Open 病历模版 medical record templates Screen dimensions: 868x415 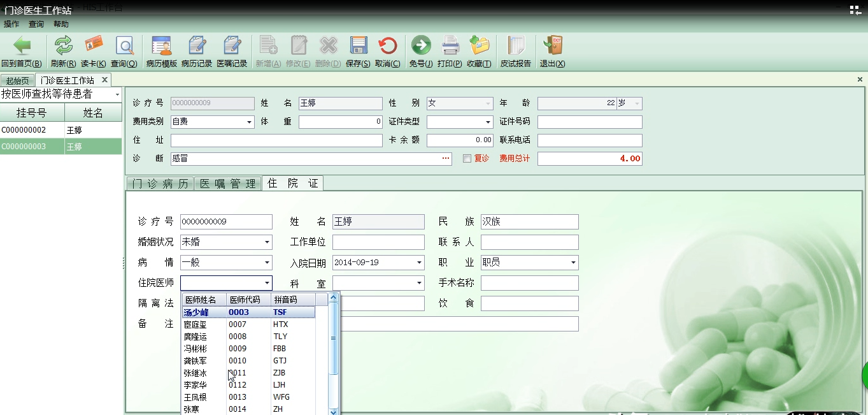(x=161, y=52)
